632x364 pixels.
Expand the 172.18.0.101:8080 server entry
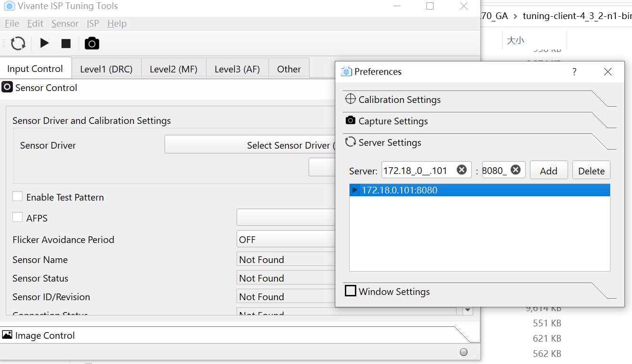(354, 190)
